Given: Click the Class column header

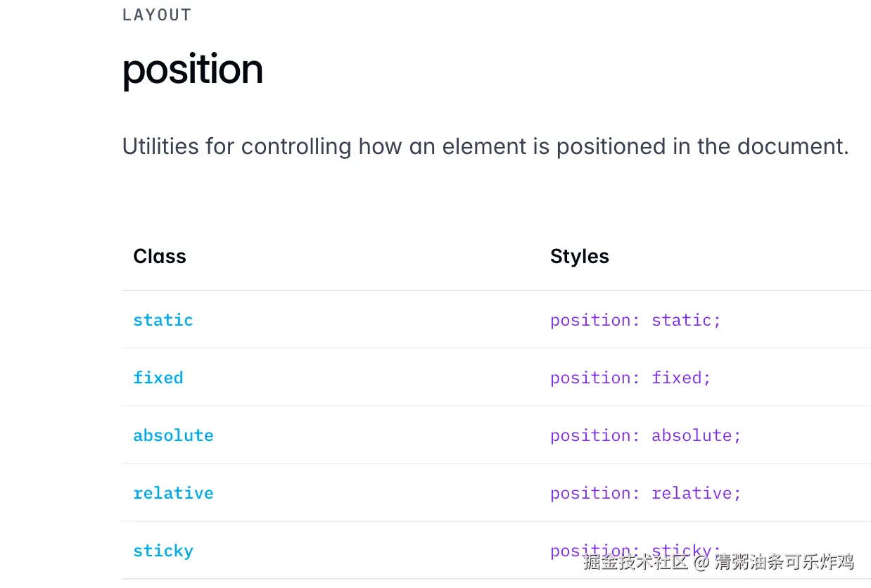Looking at the screenshot, I should (x=160, y=256).
